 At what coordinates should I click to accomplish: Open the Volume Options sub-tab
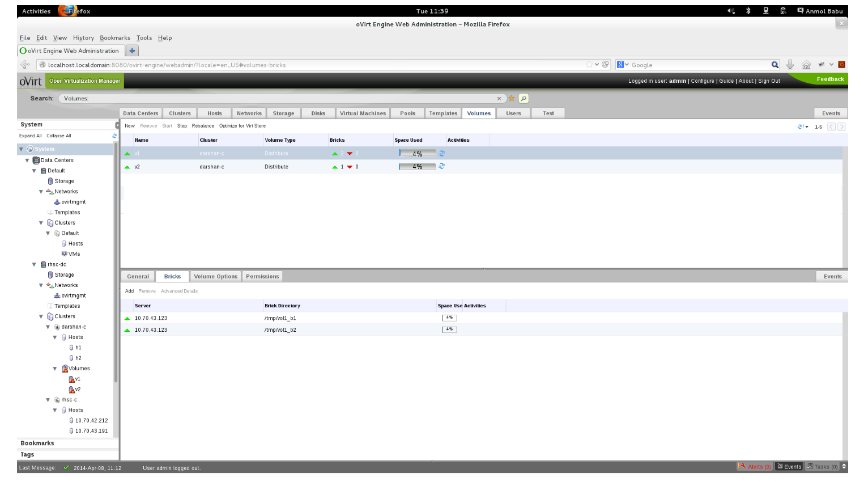[215, 277]
